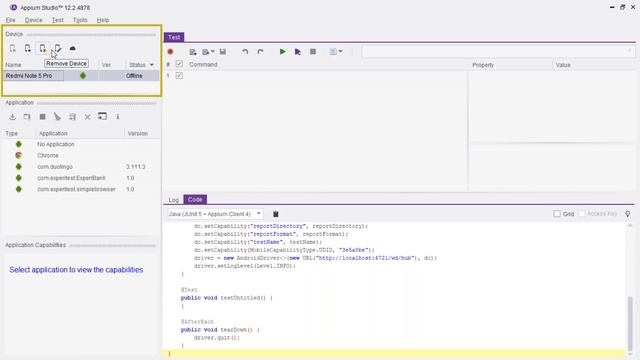The width and height of the screenshot is (640, 360).
Task: Click the application info icon
Action: tap(118, 117)
